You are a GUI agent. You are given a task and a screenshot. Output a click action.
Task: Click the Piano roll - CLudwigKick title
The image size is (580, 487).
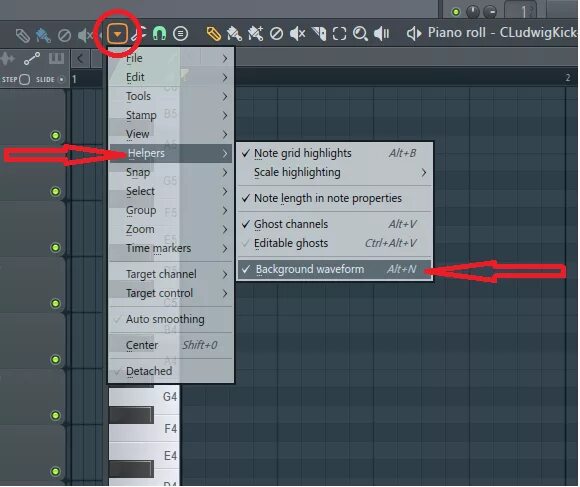click(x=502, y=33)
